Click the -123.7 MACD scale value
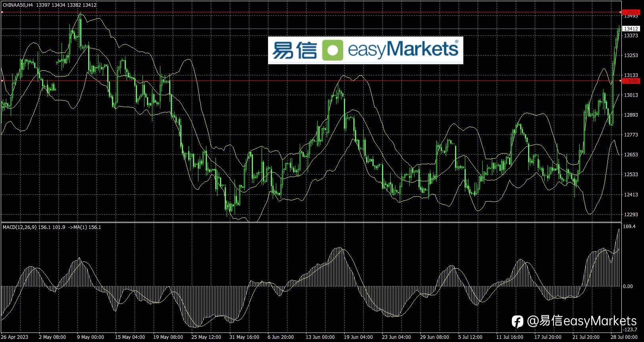This screenshot has height=342, width=644. [x=630, y=330]
